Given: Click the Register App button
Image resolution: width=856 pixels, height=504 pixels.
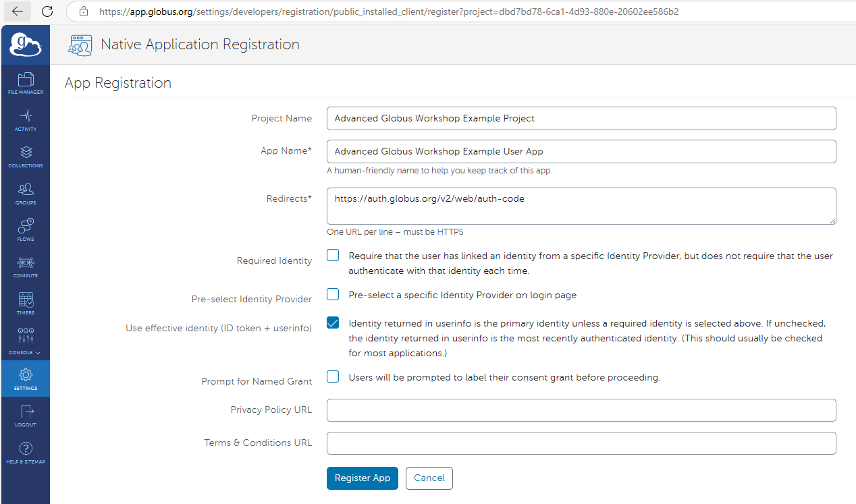Looking at the screenshot, I should click(x=362, y=478).
